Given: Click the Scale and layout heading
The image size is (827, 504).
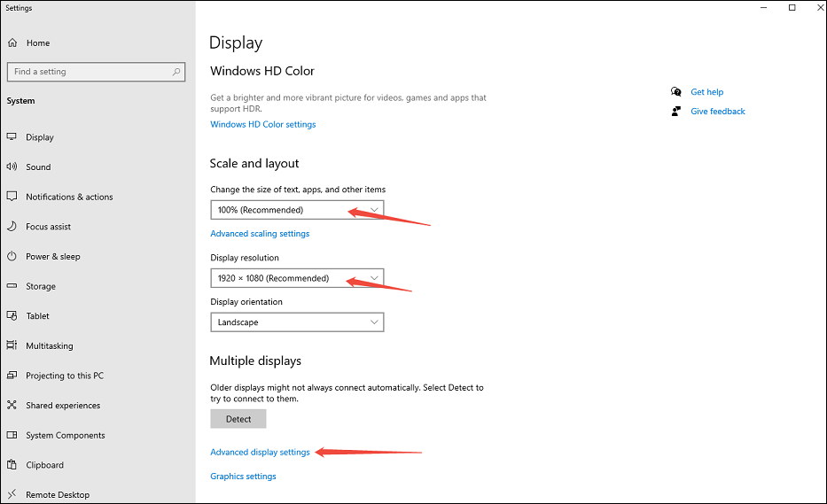Looking at the screenshot, I should click(254, 164).
